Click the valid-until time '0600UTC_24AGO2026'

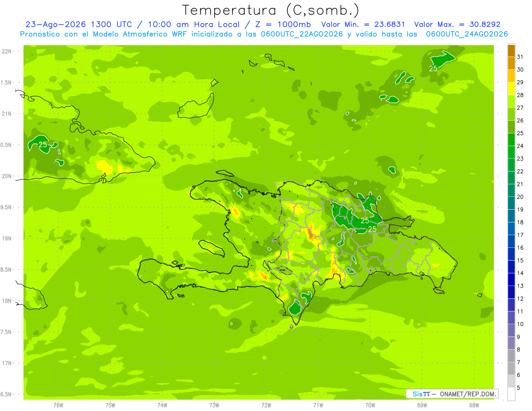click(x=467, y=34)
